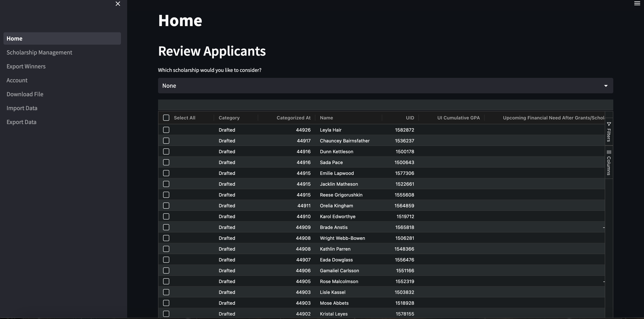This screenshot has height=319, width=644.
Task: Click UID cell '1500643'
Action: (404, 162)
